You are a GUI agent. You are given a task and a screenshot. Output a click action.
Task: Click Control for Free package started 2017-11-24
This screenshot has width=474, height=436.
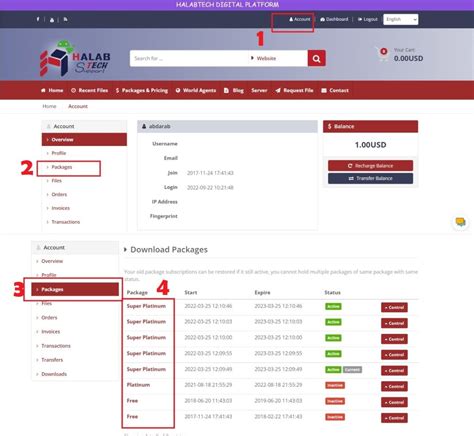(x=394, y=418)
